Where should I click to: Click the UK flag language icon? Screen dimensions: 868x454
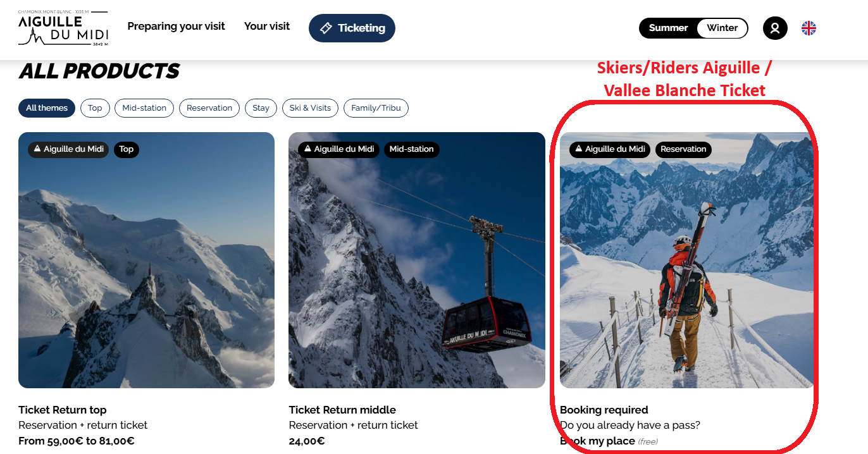pyautogui.click(x=809, y=28)
